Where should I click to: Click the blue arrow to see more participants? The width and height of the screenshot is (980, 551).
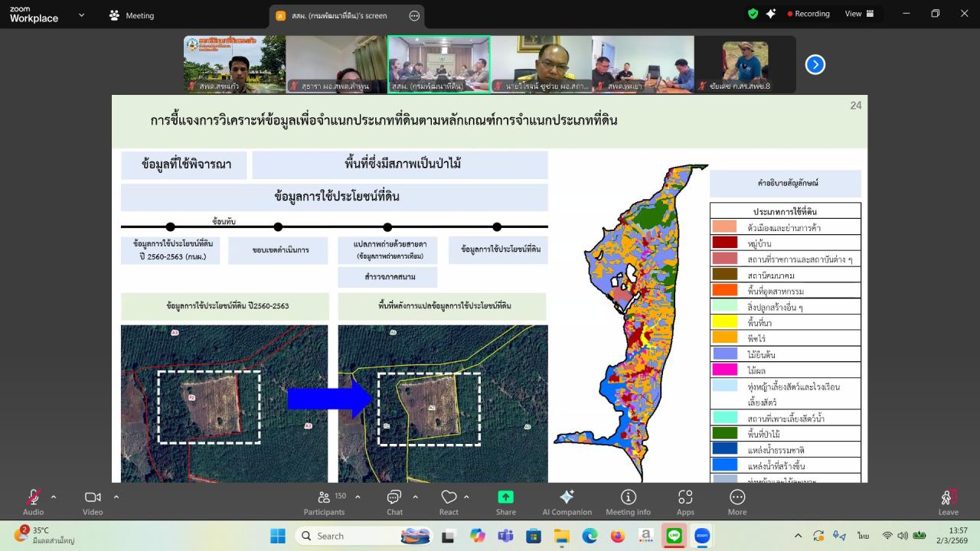[x=814, y=64]
